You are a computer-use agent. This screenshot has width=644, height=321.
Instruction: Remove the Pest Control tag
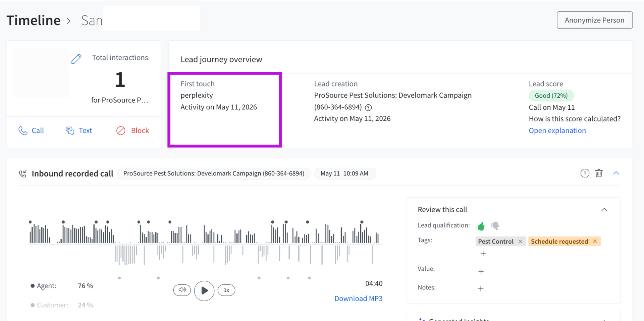[x=520, y=241]
